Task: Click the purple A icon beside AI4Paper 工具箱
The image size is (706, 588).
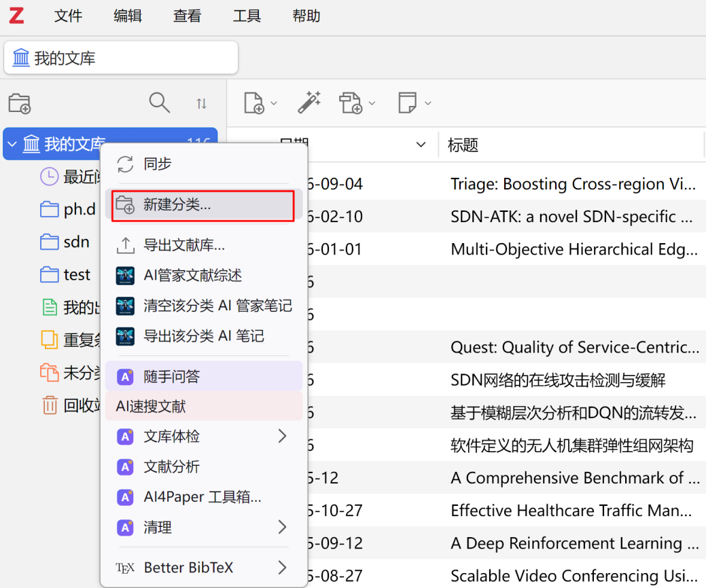Action: [x=125, y=497]
